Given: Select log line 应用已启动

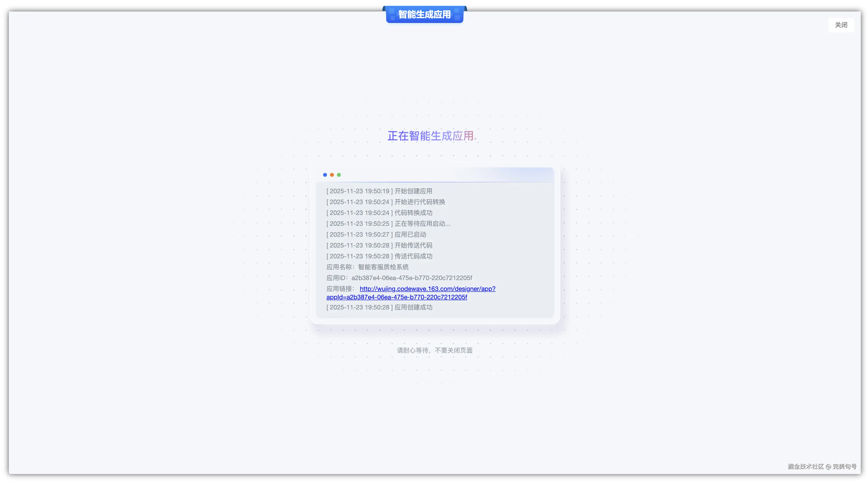Looking at the screenshot, I should click(376, 234).
